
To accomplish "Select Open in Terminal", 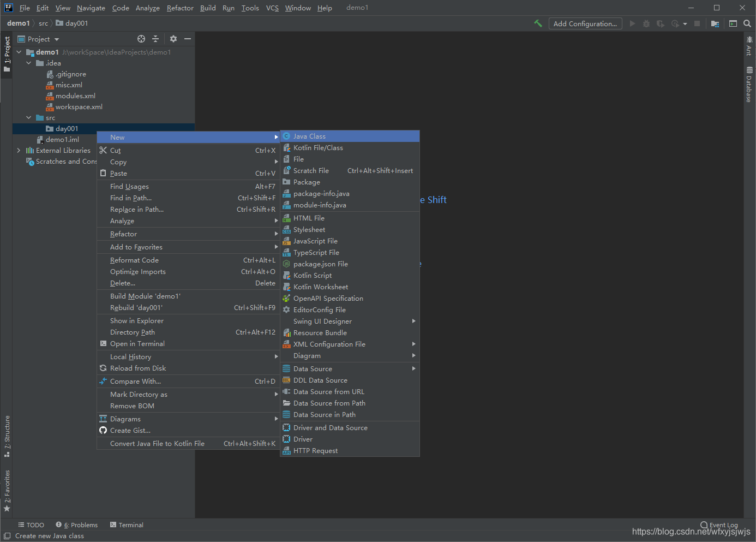I will [188, 344].
